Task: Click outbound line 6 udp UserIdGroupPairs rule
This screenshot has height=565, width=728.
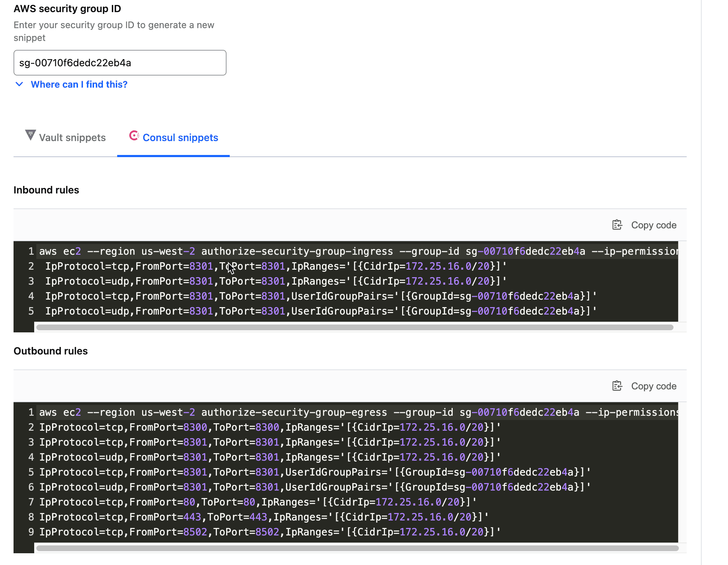Action: [315, 487]
